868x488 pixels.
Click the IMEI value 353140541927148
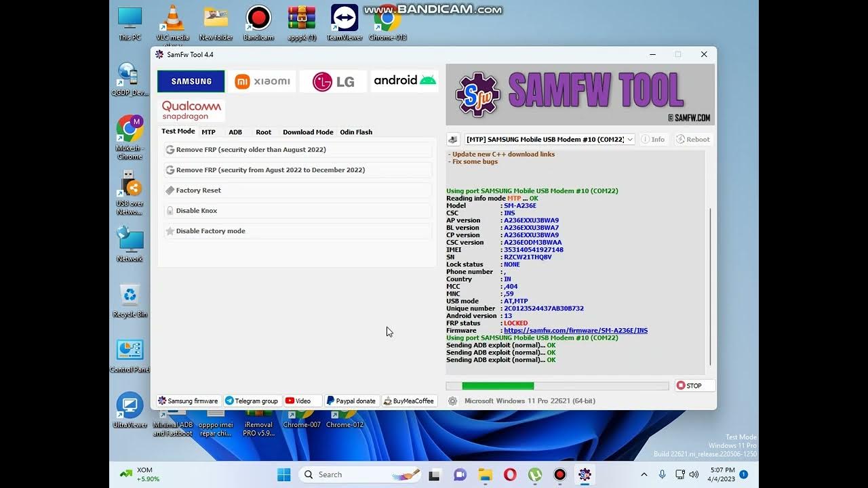(534, 249)
